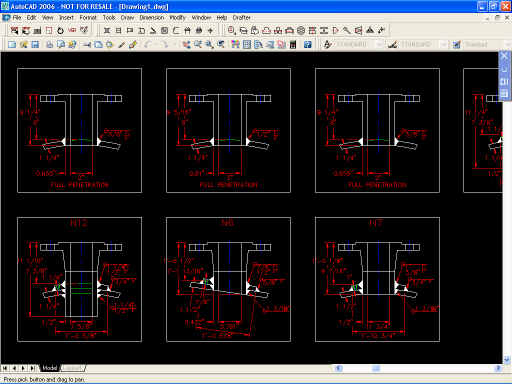Click the Publish icon with globe

tap(72, 44)
